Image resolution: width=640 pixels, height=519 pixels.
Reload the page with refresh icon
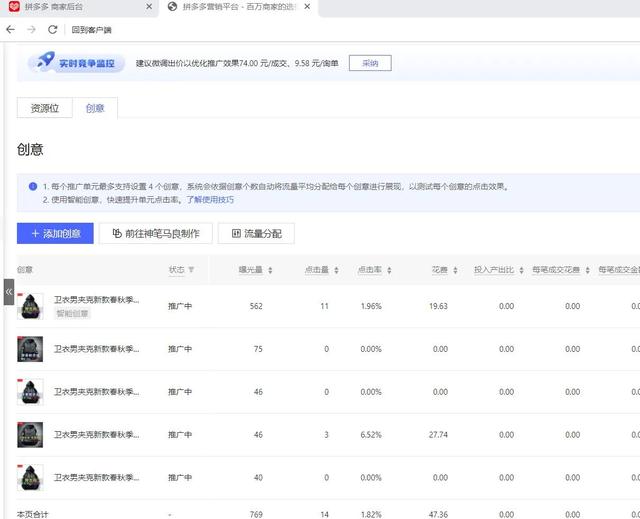[x=52, y=29]
